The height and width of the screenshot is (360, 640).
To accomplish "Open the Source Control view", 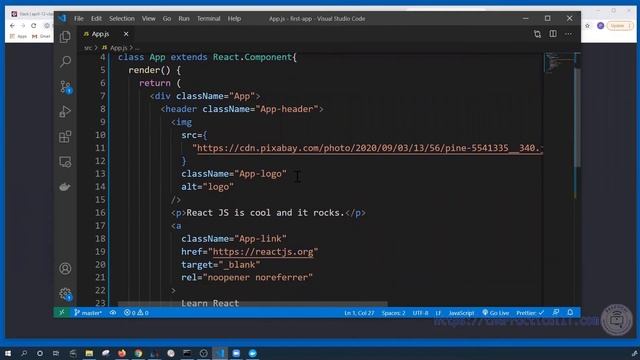I will click(65, 87).
